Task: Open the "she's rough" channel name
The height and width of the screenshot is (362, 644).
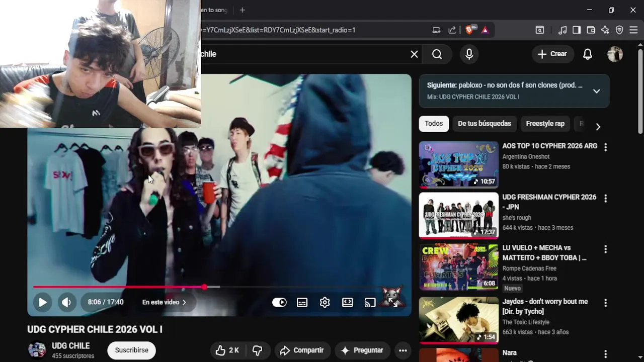Action: coord(517,218)
